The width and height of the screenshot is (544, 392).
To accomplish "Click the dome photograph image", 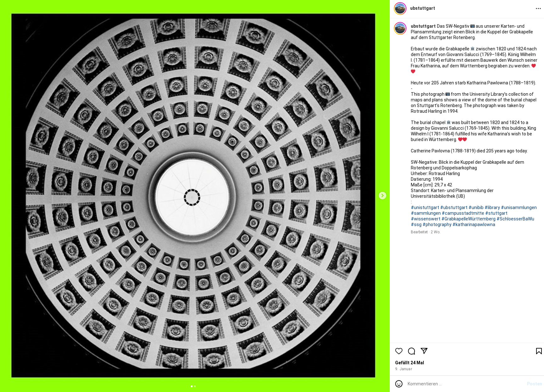I will [x=193, y=196].
